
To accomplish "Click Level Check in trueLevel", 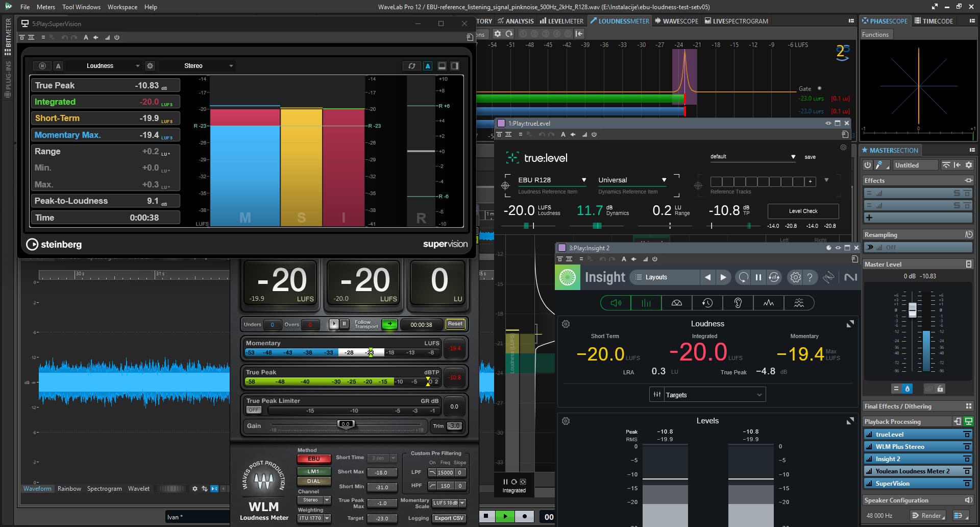I will pyautogui.click(x=803, y=211).
